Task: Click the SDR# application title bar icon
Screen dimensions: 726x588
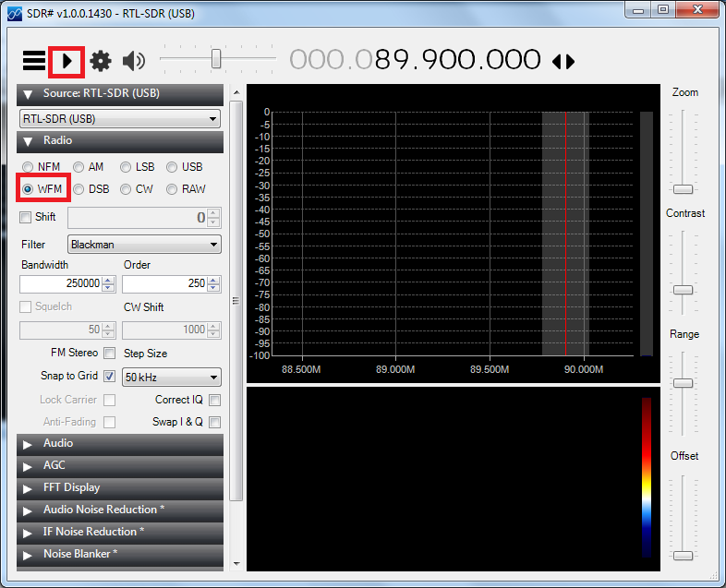Action: pos(15,14)
